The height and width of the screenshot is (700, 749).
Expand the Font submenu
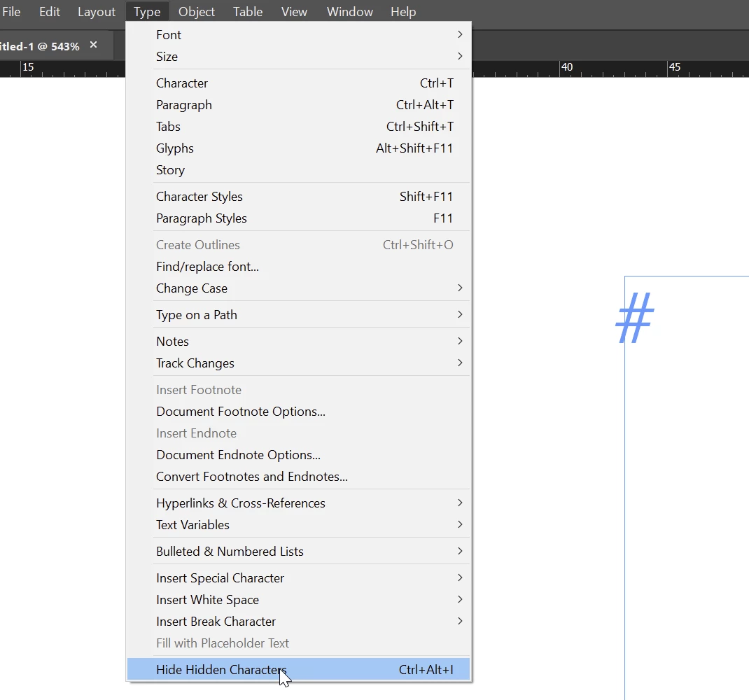tap(298, 35)
